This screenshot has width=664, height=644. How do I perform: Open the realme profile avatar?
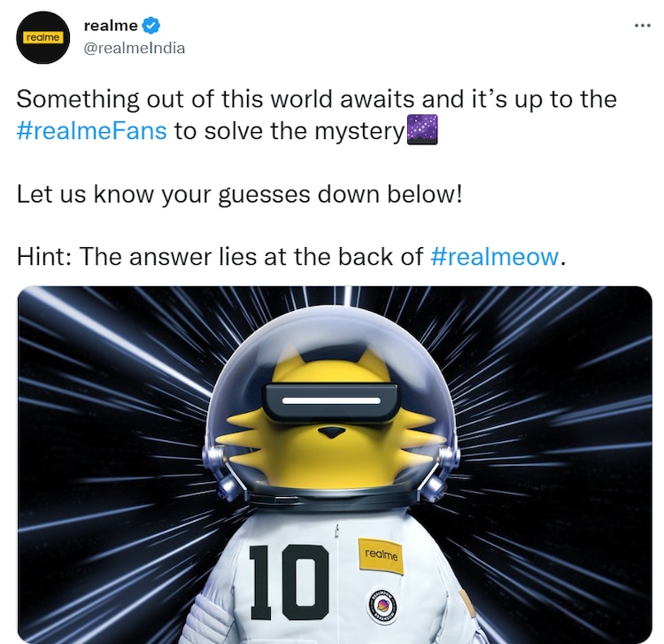click(42, 38)
